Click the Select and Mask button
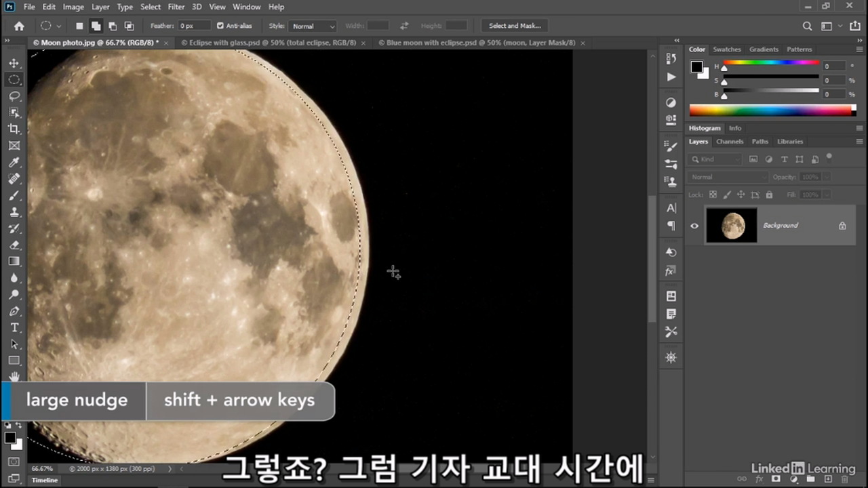 pyautogui.click(x=515, y=26)
